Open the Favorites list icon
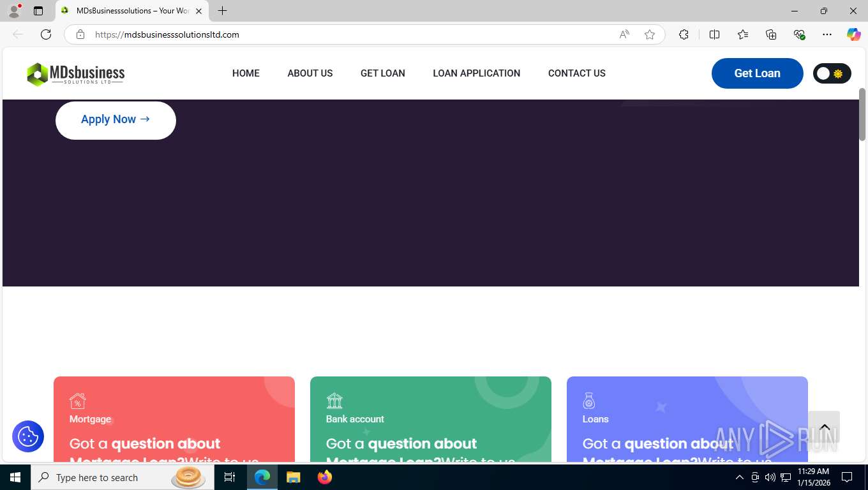 click(743, 34)
